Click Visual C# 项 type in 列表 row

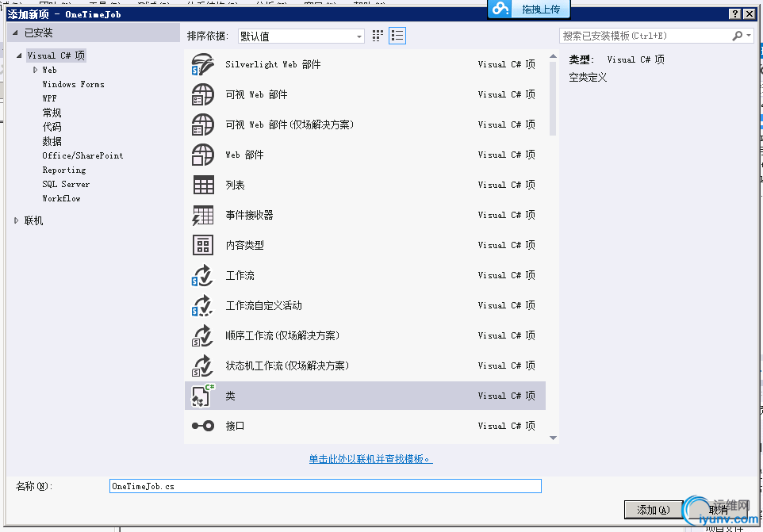[x=506, y=185]
